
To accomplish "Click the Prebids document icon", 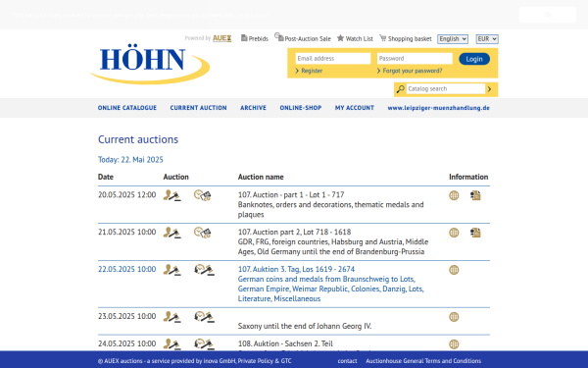I will tap(244, 38).
